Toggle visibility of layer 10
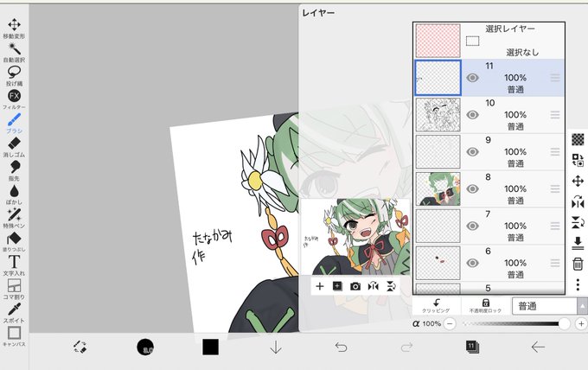 click(x=472, y=115)
